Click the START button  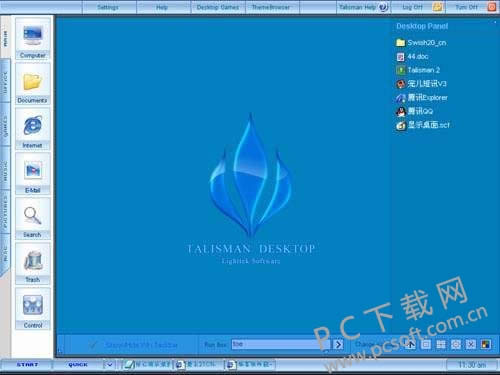click(x=27, y=365)
